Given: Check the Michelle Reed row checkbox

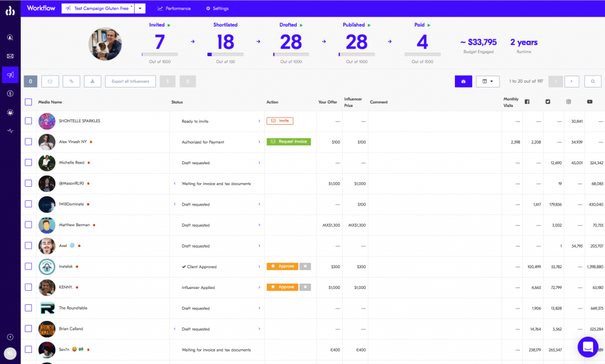Looking at the screenshot, I should (28, 162).
